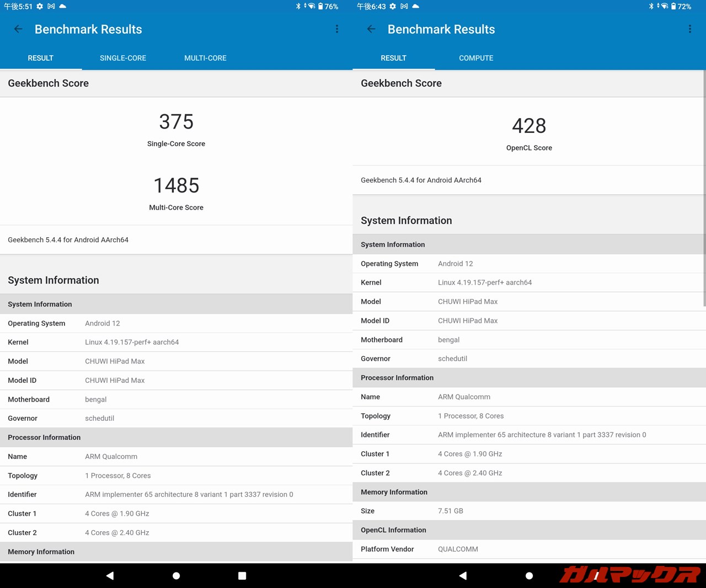Image resolution: width=706 pixels, height=588 pixels.
Task: Click the right screen vertical scrollbar
Action: (704, 188)
